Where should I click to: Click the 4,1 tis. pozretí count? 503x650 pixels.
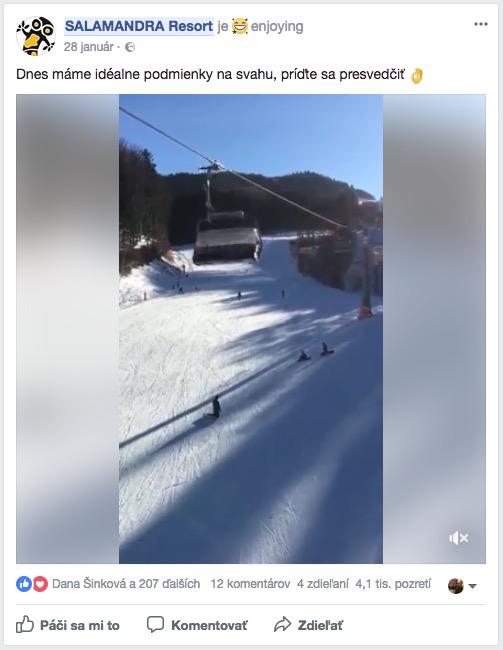393,584
